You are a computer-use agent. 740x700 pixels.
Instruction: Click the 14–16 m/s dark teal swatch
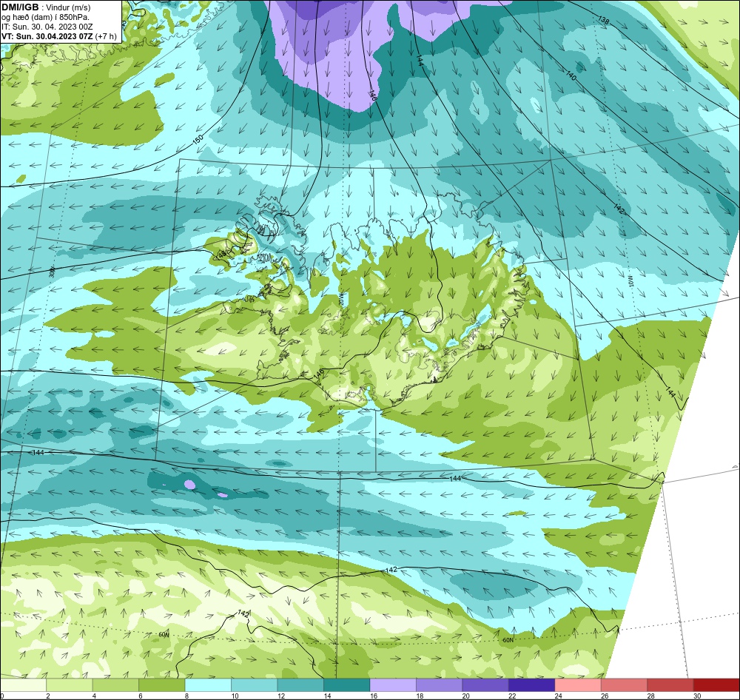pyautogui.click(x=347, y=685)
